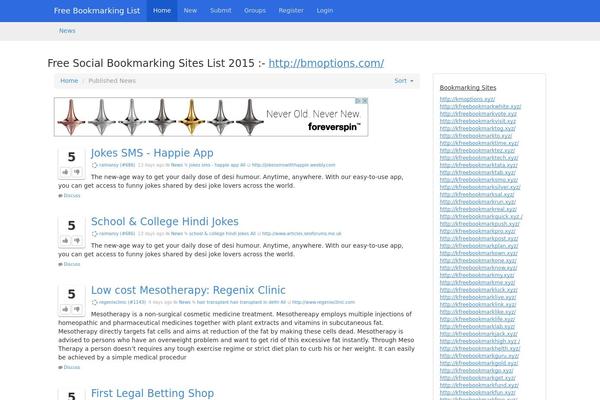Open kfreebookmarkrun.xyz sidebar link
This screenshot has height=400, width=600.
coord(478,202)
